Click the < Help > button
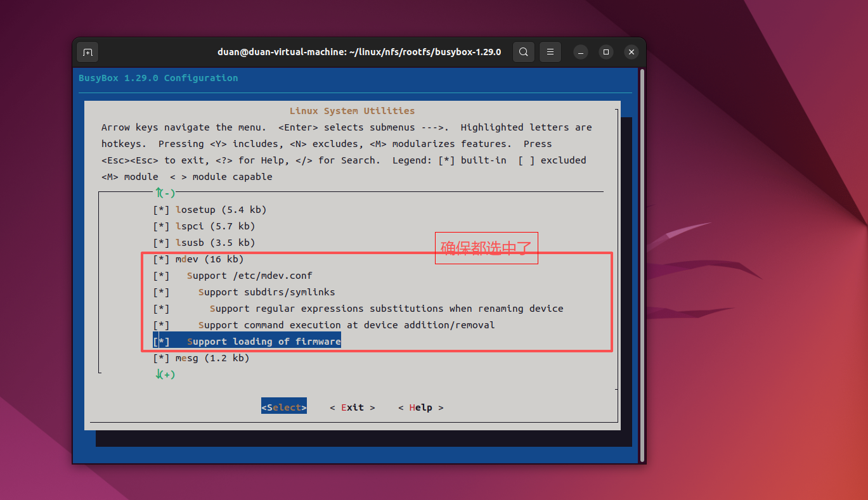 [421, 407]
